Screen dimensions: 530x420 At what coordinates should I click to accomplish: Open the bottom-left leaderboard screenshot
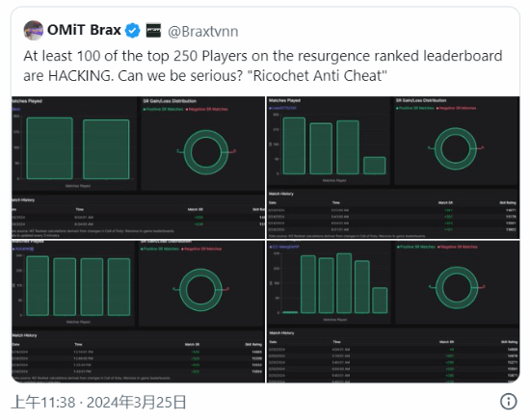click(x=138, y=311)
